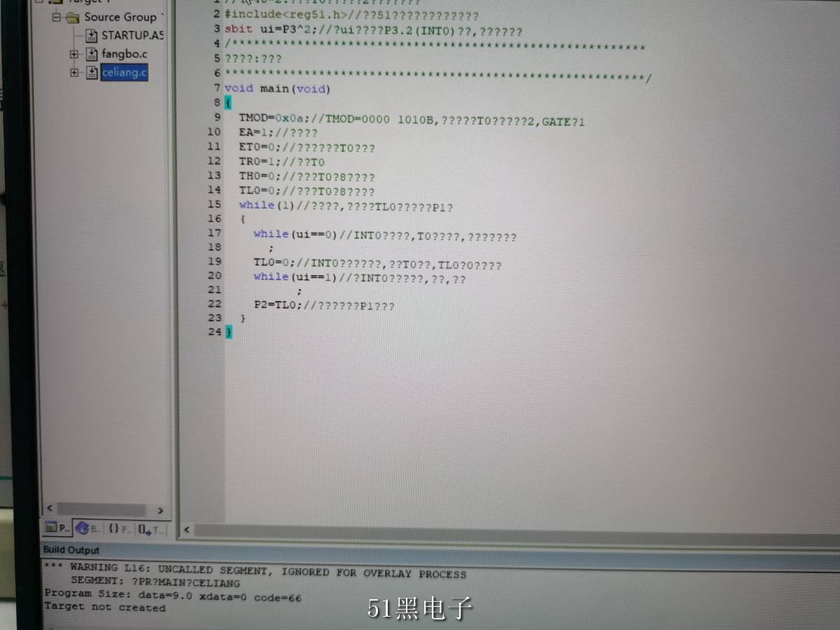Click '#include<reg51.h>' on line 2

pyautogui.click(x=286, y=15)
